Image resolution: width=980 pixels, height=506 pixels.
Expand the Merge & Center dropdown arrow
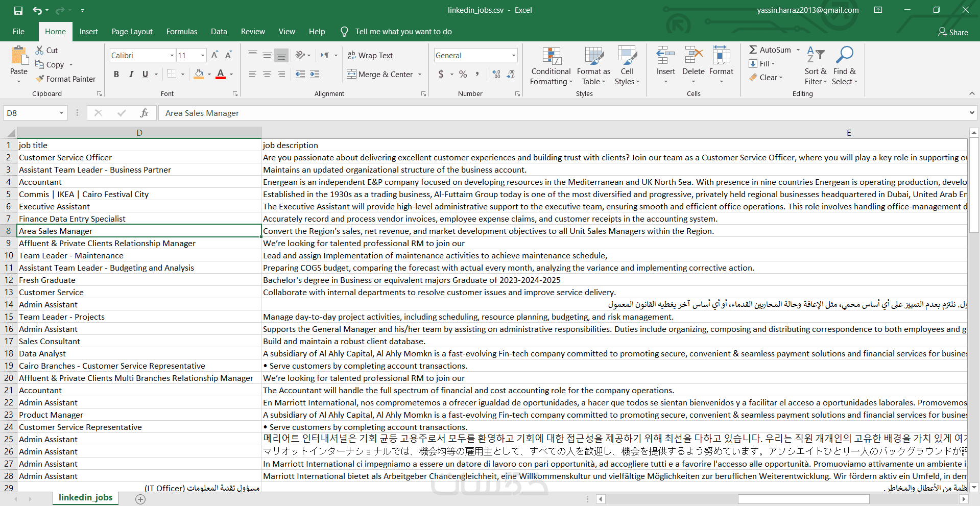420,74
